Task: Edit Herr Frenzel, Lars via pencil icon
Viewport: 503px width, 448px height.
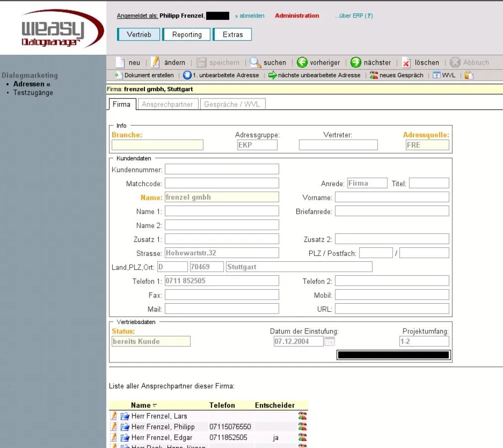Action: (x=114, y=416)
